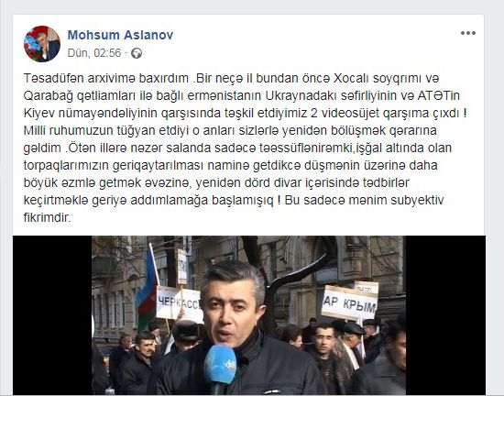Image resolution: width=504 pixels, height=440 pixels.
Task: Click the globe public-audience icon
Action: coord(137,53)
